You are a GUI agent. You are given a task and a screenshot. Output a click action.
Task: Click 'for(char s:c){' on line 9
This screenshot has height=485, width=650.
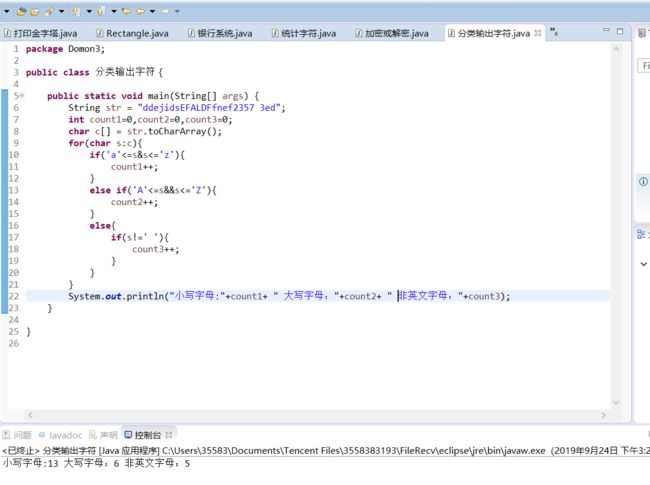click(105, 143)
